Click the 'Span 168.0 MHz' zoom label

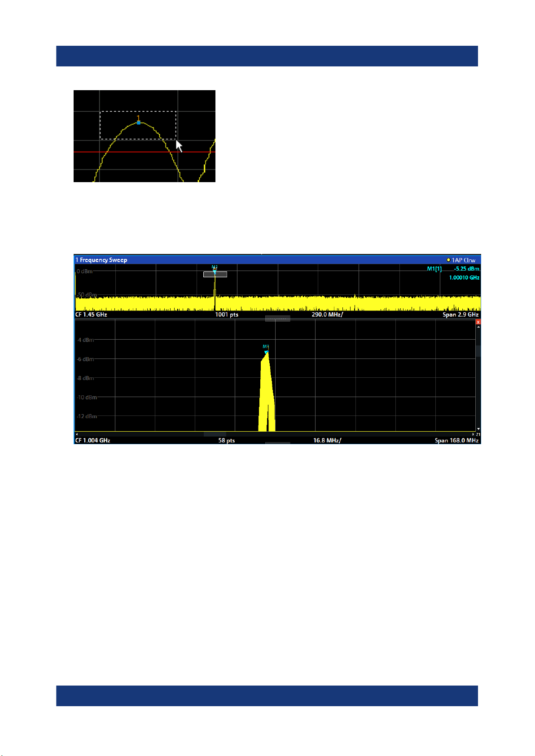(x=456, y=441)
